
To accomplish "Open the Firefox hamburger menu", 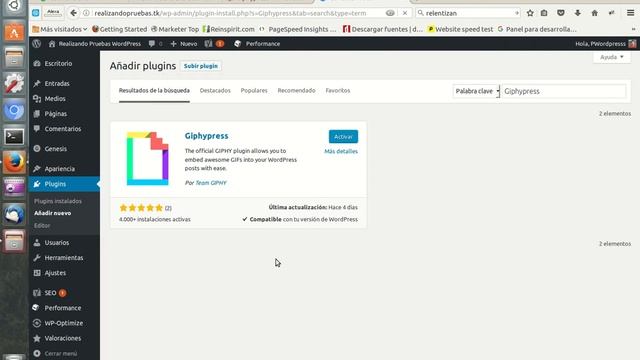I will 631,13.
